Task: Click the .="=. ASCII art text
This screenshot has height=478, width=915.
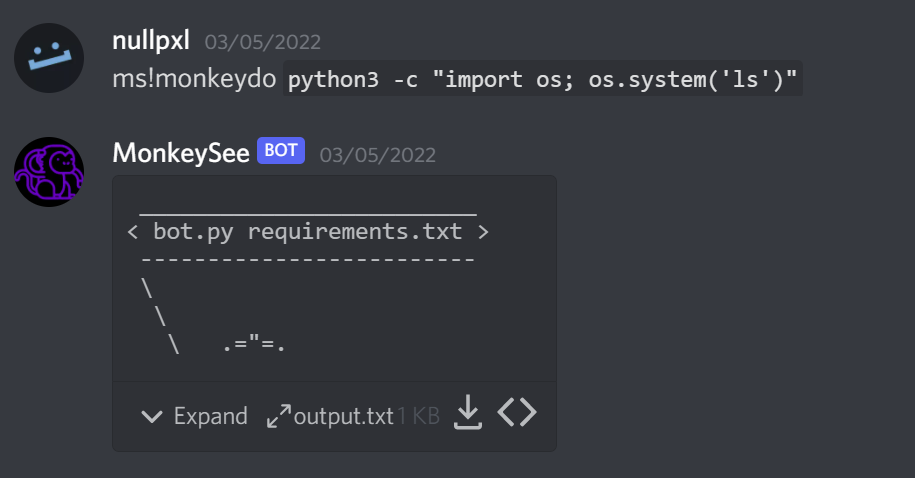Action: pos(254,344)
